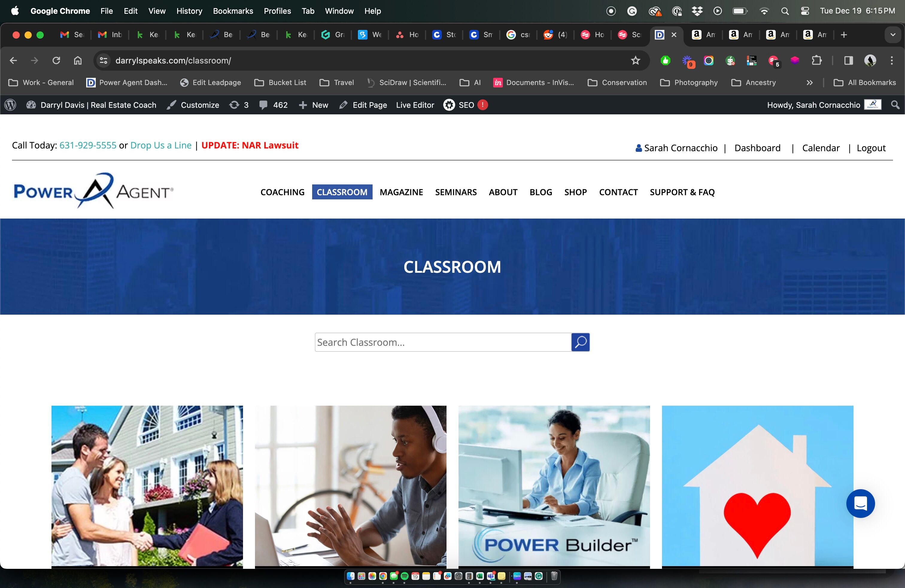
Task: Open Chrome three-dot menu
Action: click(x=892, y=60)
